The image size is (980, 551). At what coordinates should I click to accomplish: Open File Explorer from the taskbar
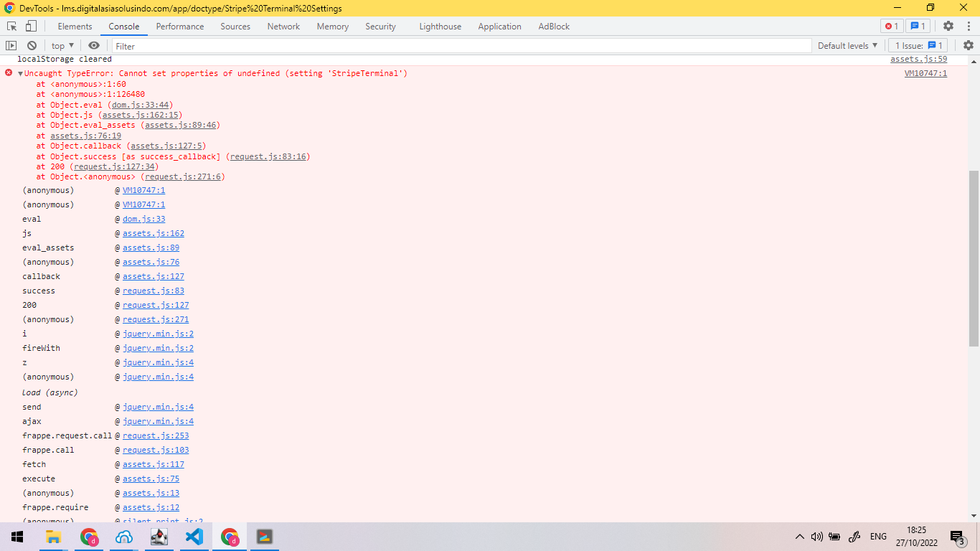point(53,537)
